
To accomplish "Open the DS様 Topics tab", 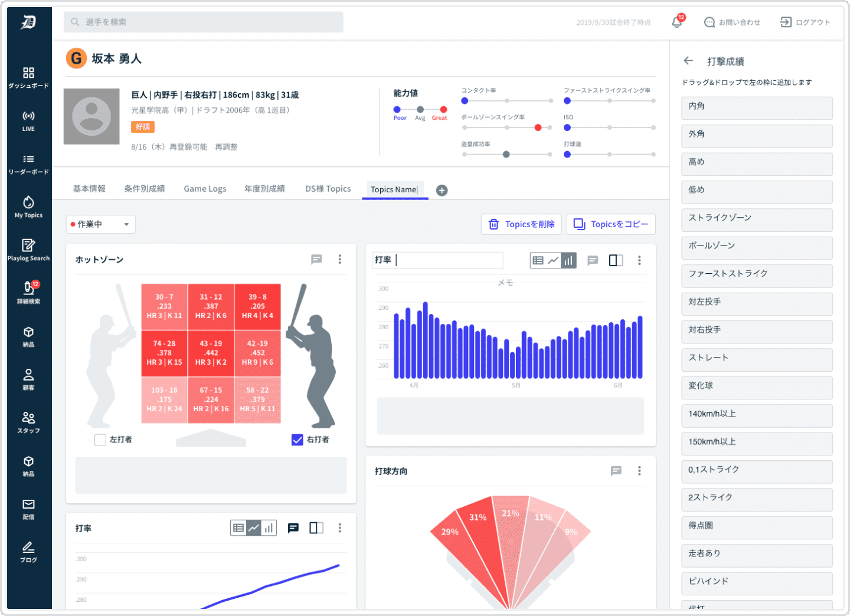I will (328, 189).
